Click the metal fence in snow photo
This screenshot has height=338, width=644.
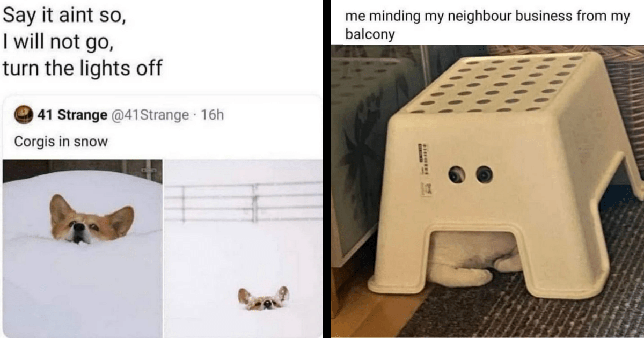point(244,202)
